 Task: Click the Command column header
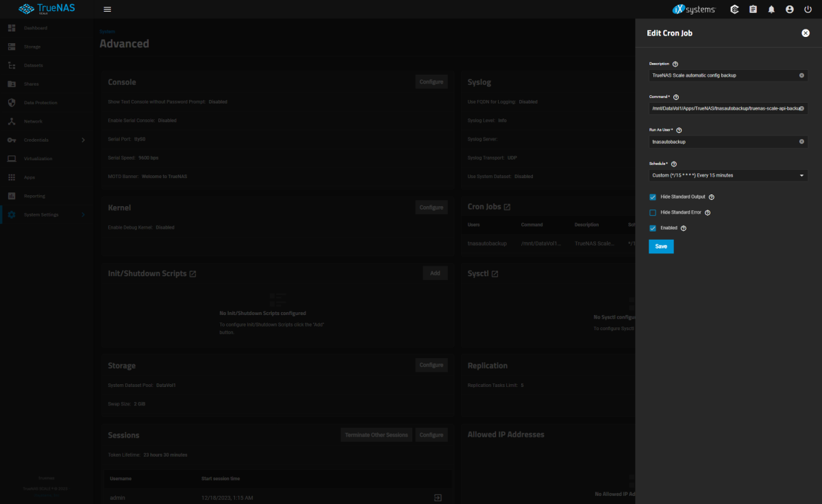tap(532, 225)
